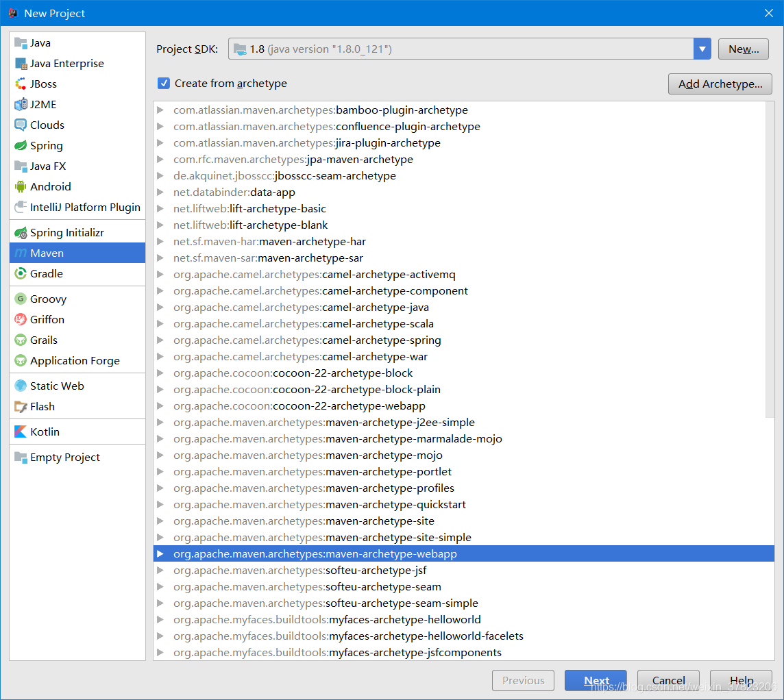Select myfaces-archetype-jsfcomponents row
Image resolution: width=784 pixels, height=700 pixels.
pyautogui.click(x=463, y=653)
